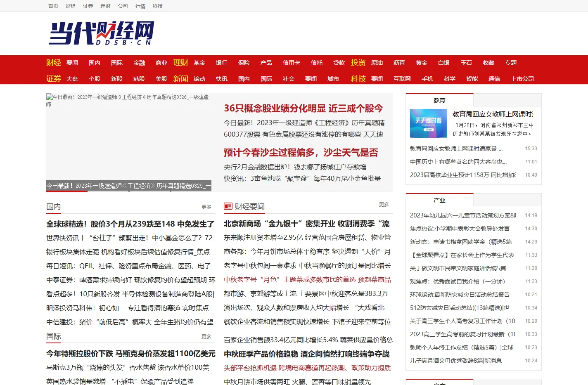Open red link 中秋老字号 月色 主题菜

point(307,279)
